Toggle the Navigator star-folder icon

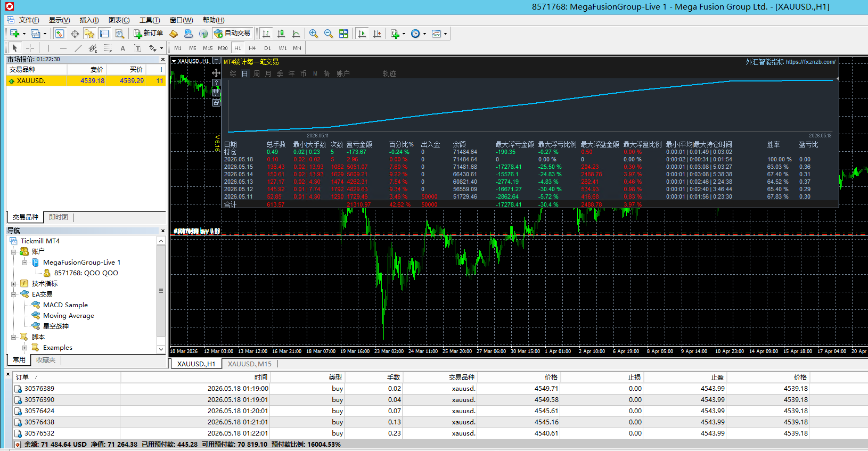[89, 34]
